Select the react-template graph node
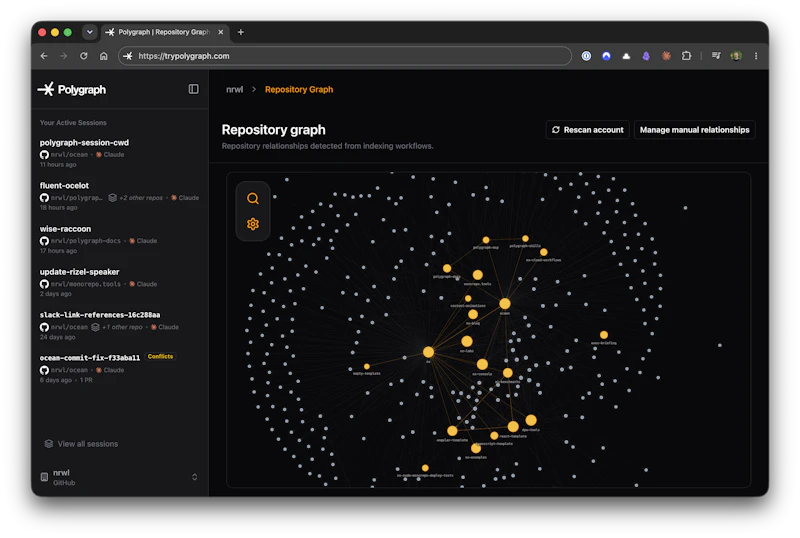This screenshot has width=800, height=538. click(513, 426)
